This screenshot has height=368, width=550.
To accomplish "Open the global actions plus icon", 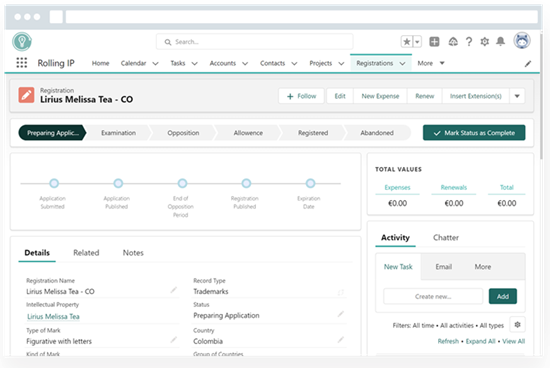I will point(434,42).
